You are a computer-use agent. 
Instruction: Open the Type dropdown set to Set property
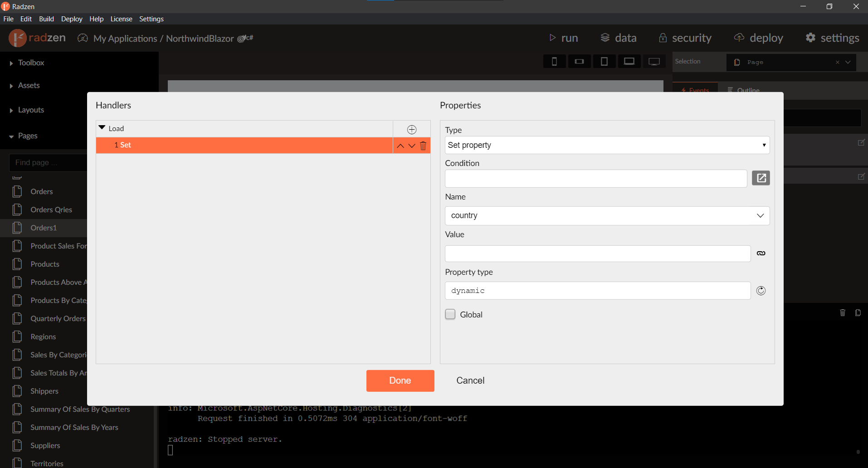coord(607,145)
